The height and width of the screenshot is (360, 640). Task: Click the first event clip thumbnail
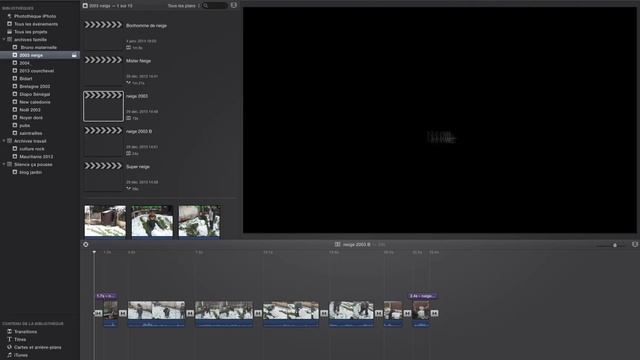pos(105,221)
